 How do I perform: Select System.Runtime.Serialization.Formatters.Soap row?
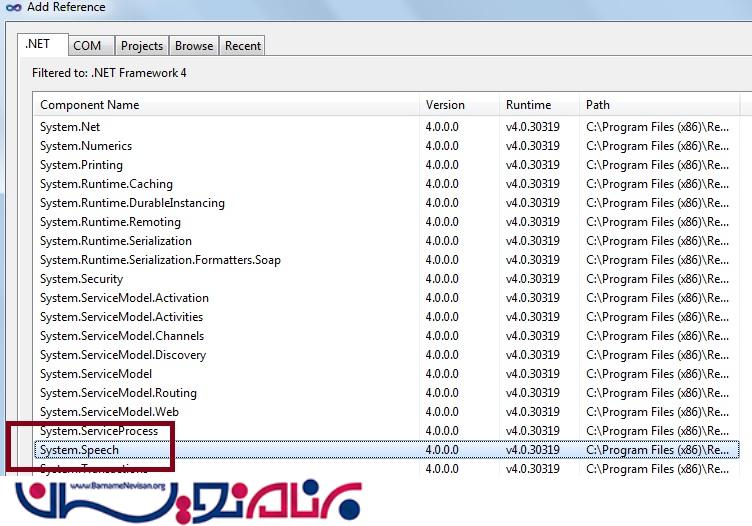(160, 260)
